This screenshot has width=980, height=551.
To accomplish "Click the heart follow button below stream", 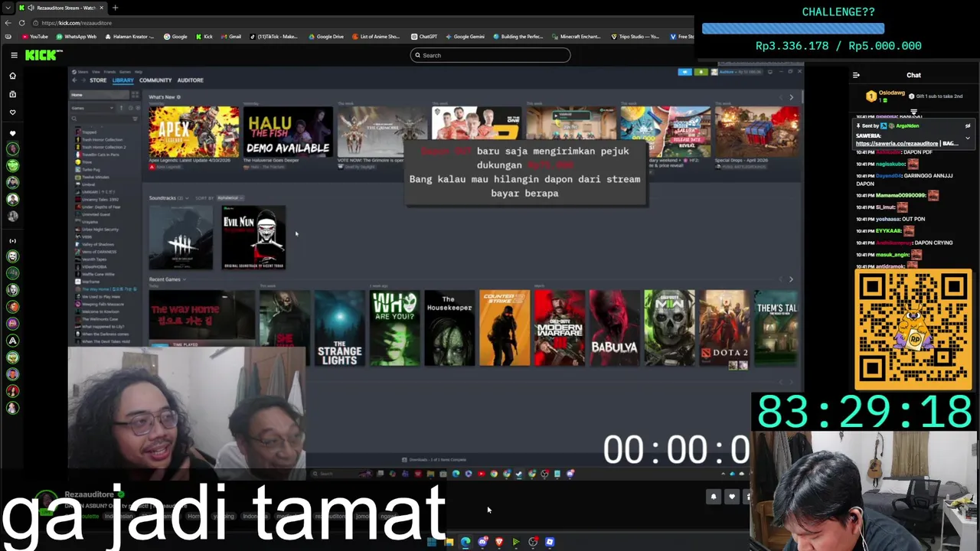I will click(732, 497).
